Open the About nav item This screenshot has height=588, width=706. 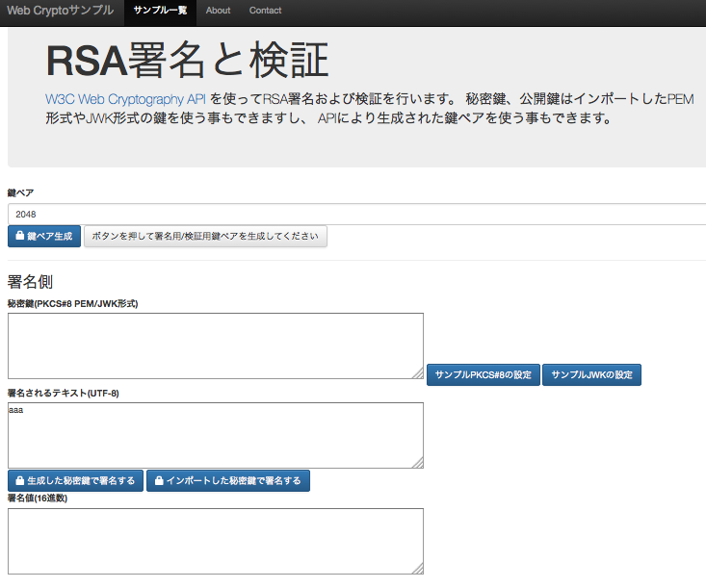point(218,11)
